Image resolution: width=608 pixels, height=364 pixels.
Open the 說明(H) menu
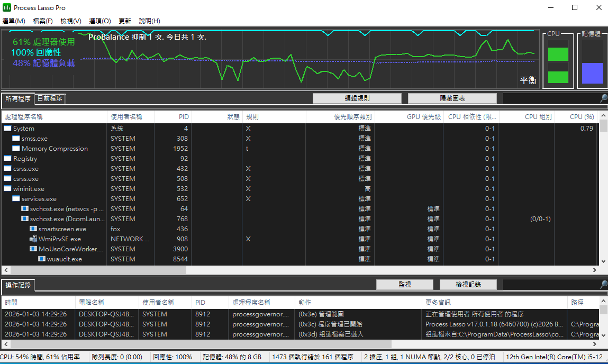click(149, 21)
